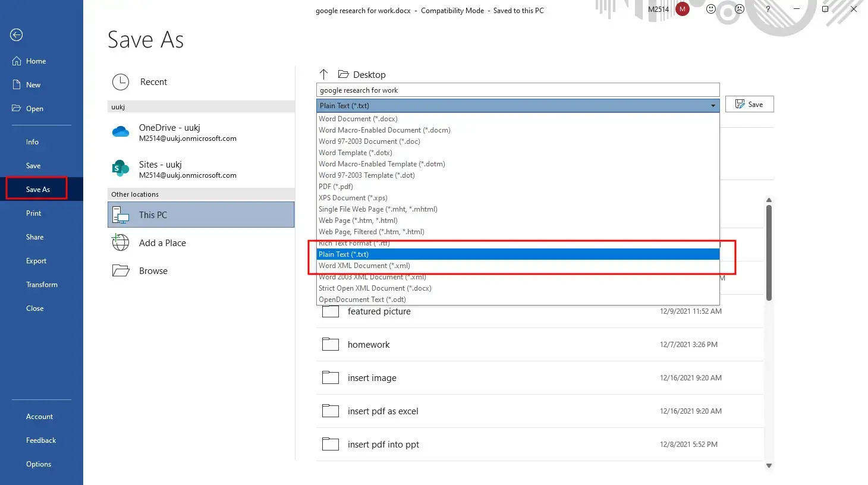Viewport: 868px width, 485px height.
Task: Select Save As in the sidebar
Action: pos(42,190)
